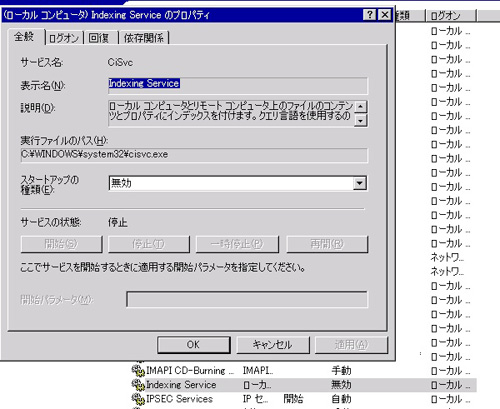Click 手動 startup type of IMAPI row
This screenshot has height=409, width=500.
[x=341, y=370]
